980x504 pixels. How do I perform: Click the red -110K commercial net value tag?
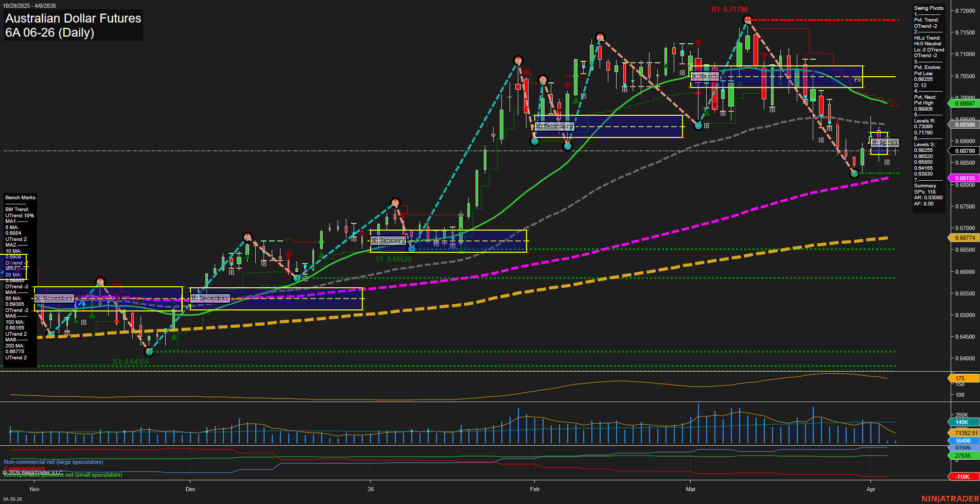(964, 477)
